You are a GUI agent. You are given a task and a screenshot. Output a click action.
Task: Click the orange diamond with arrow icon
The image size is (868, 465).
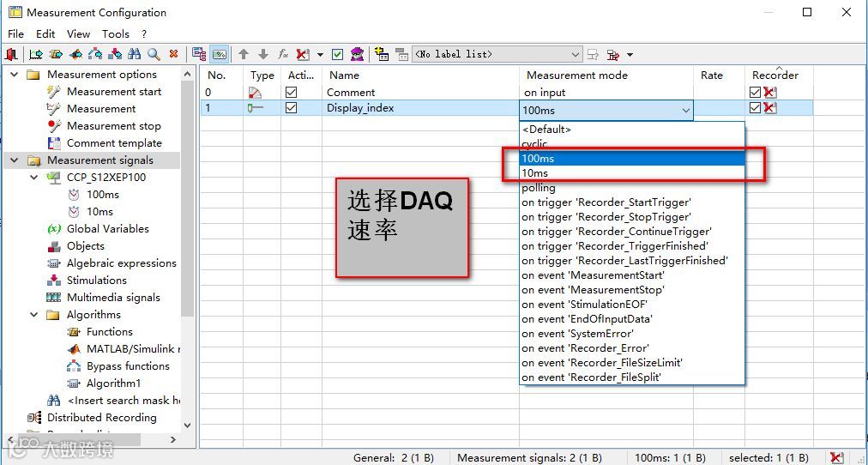point(75,54)
